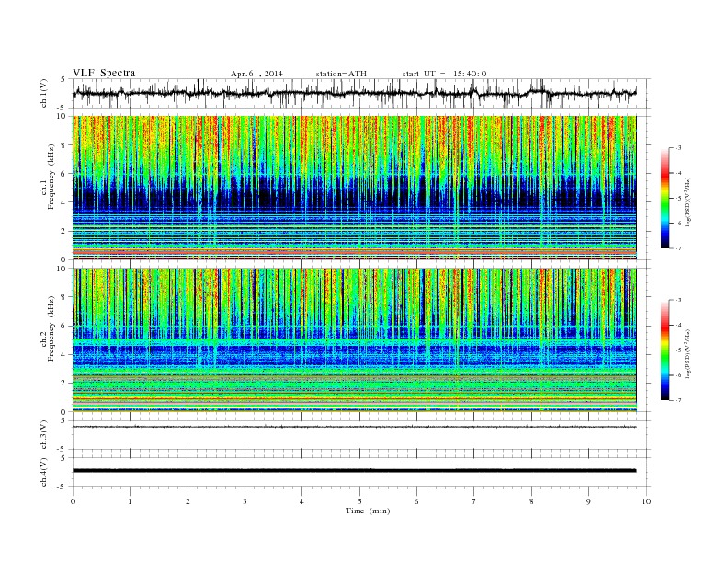Select the "Time (min)" axis title
Screen dimensions: 728x563
368,511
